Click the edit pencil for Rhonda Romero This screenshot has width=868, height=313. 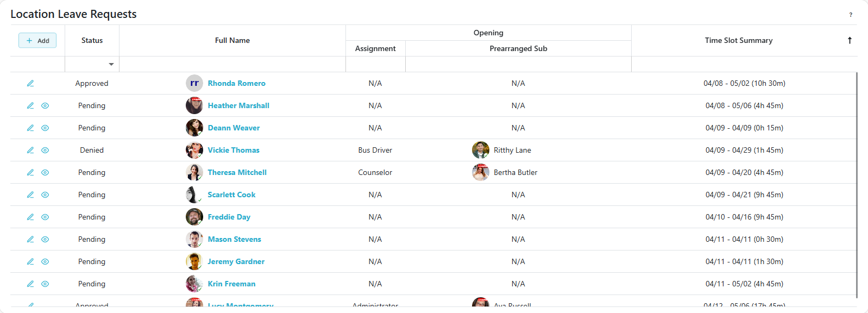click(x=30, y=83)
